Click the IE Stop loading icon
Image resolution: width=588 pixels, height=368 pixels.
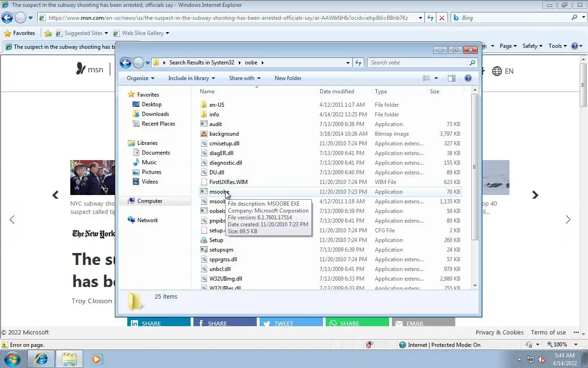pos(442,18)
